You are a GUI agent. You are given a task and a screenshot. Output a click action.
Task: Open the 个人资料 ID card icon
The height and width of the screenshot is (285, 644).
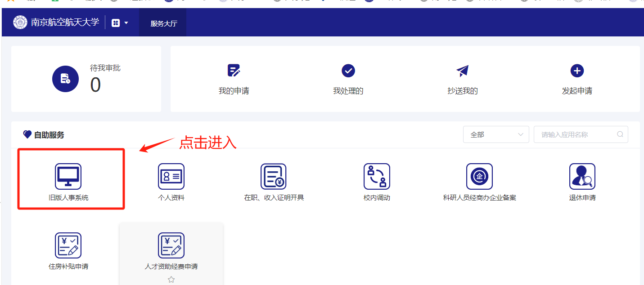[171, 176]
